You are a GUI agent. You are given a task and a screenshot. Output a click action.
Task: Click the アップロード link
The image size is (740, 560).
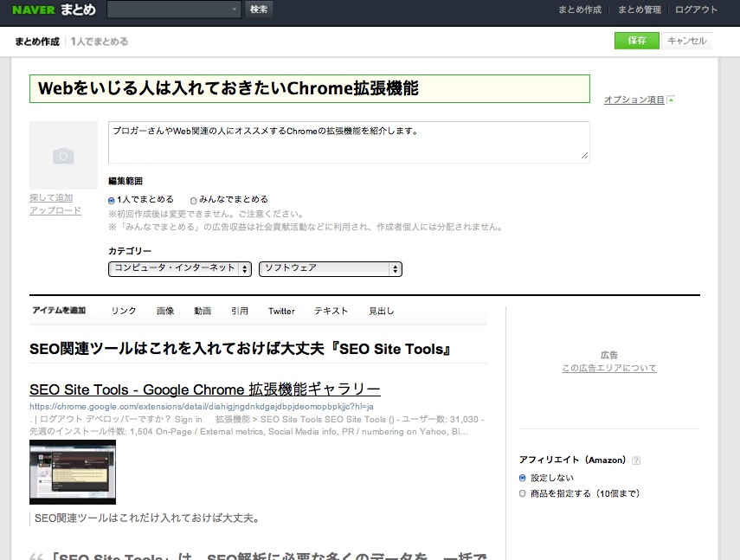[x=55, y=210]
